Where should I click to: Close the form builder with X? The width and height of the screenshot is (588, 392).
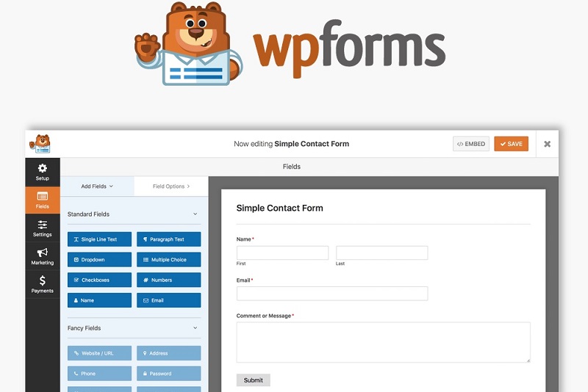click(547, 144)
